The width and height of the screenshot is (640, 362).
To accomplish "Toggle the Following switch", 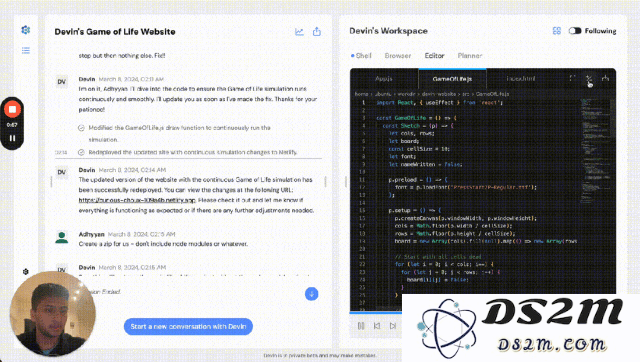I will [575, 31].
